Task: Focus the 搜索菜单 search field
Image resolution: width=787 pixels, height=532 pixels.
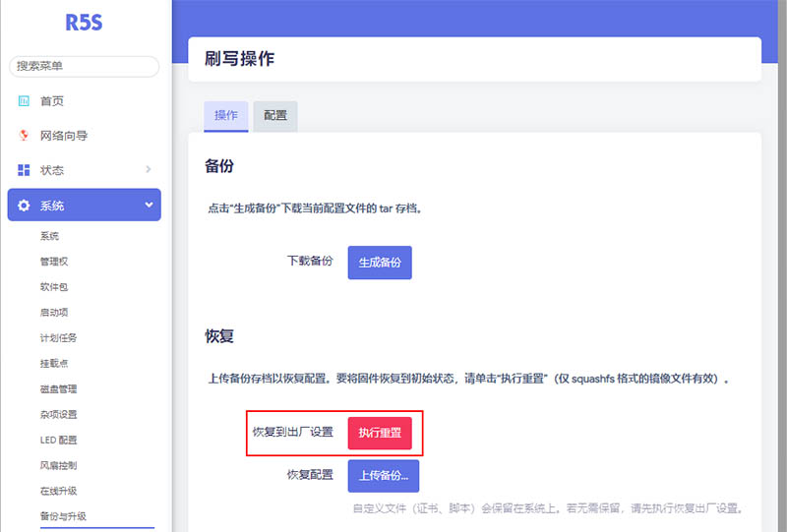Action: coord(84,66)
